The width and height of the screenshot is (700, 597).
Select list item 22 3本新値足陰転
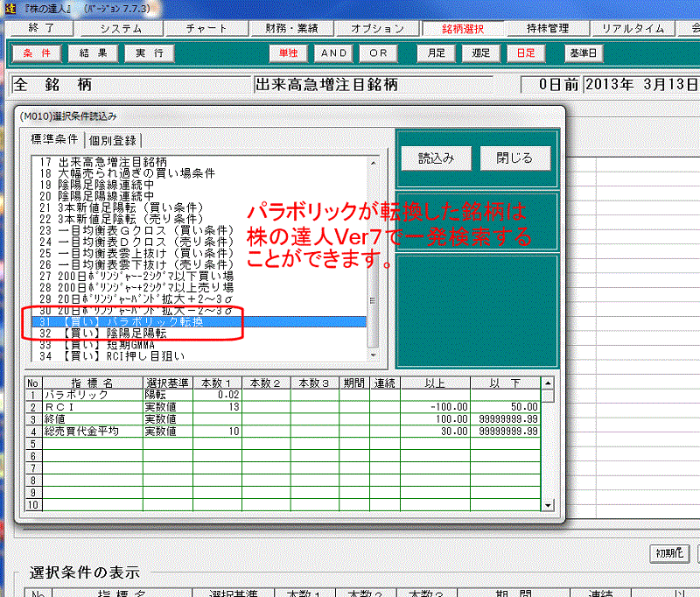pos(199,219)
